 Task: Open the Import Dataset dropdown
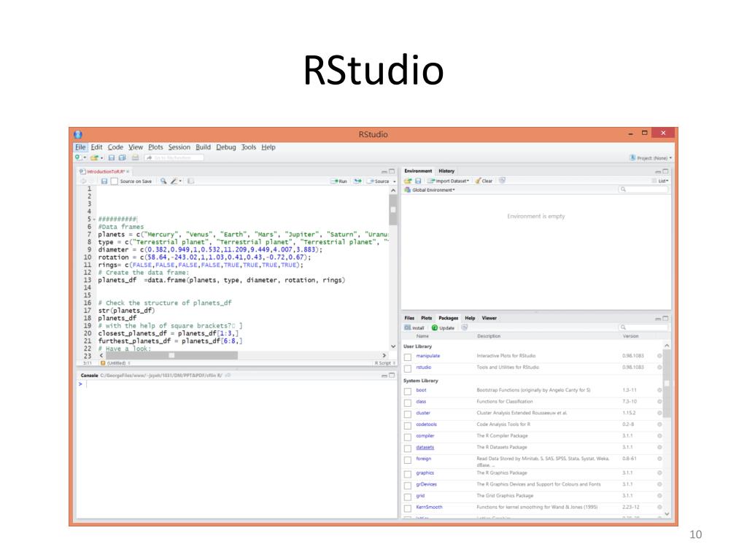[x=448, y=181]
